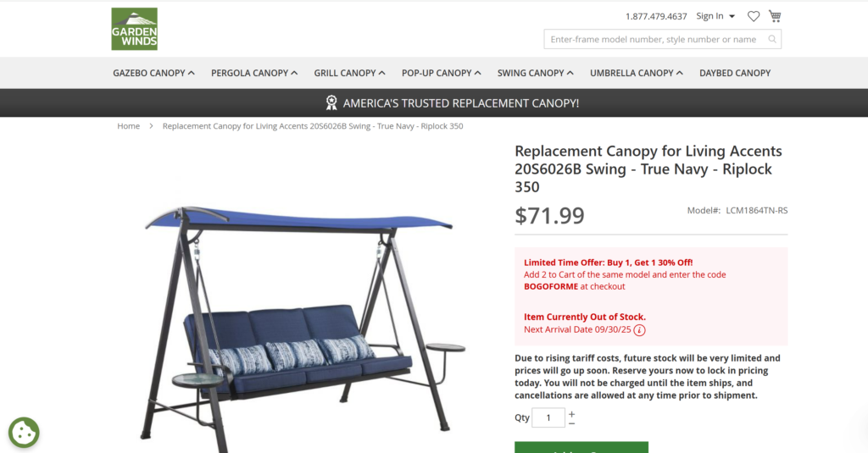Image resolution: width=868 pixels, height=453 pixels.
Task: View the shopping cart icon
Action: (x=775, y=16)
